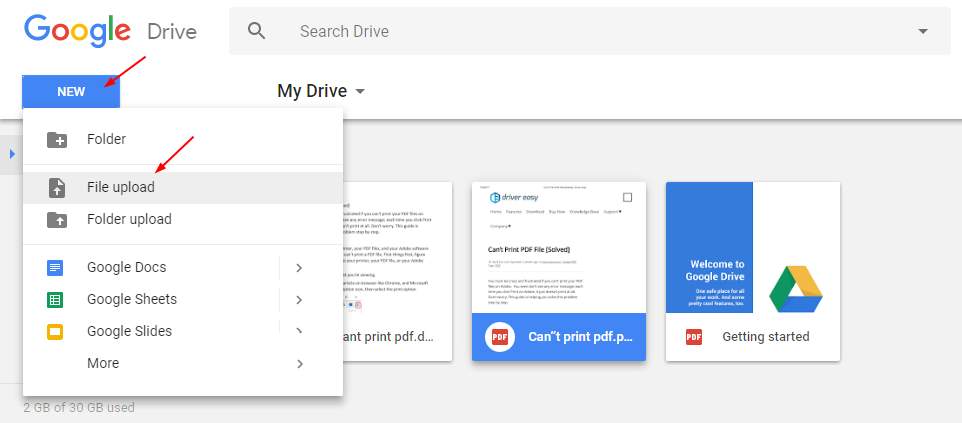This screenshot has height=423, width=962.
Task: Select the Can't print pdf.p... file card
Action: 559,271
